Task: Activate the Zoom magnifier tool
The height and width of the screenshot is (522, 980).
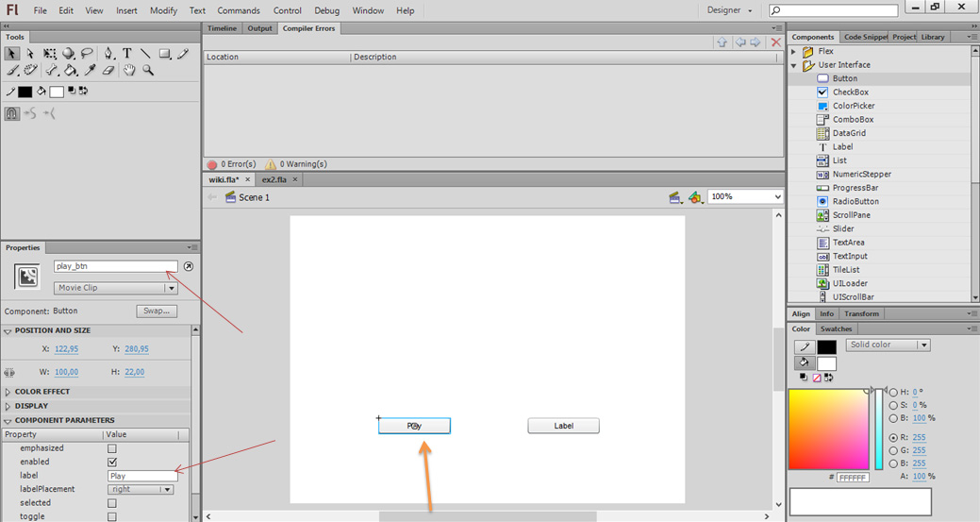Action: (148, 70)
